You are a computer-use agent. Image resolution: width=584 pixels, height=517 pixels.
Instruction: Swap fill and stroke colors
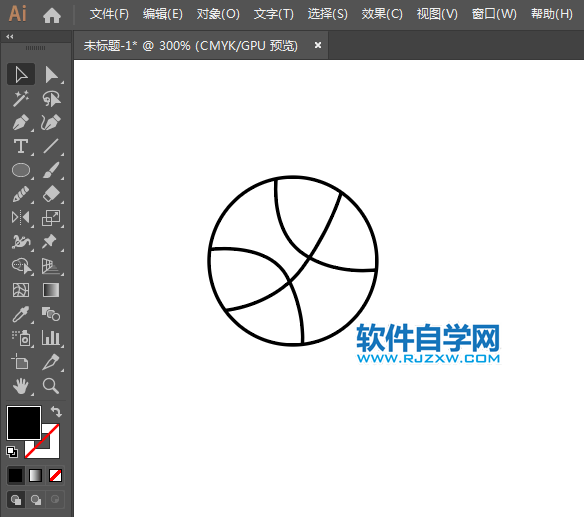[56, 412]
